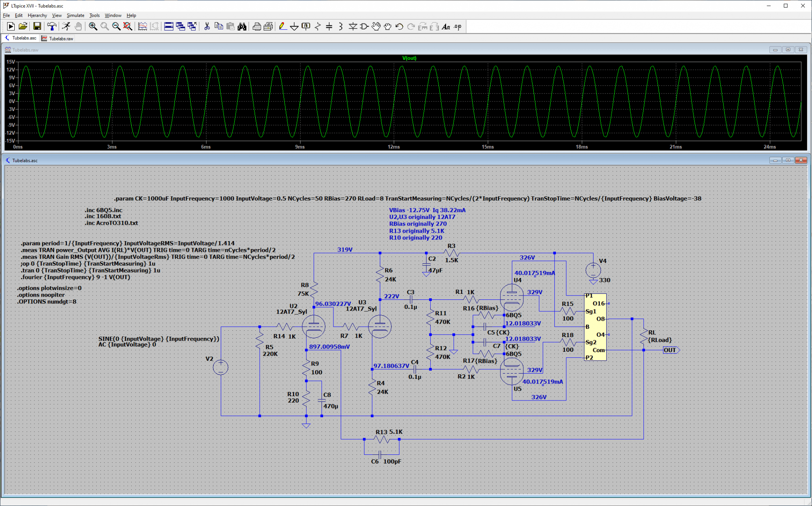Click the Print printer icon
The image size is (812, 506).
pos(257,27)
